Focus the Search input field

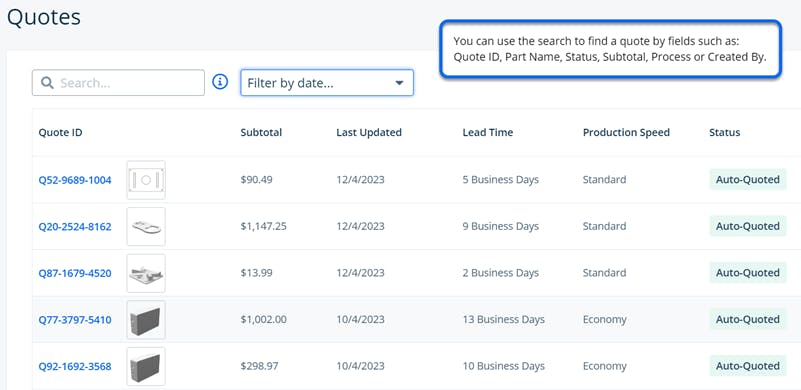(118, 83)
